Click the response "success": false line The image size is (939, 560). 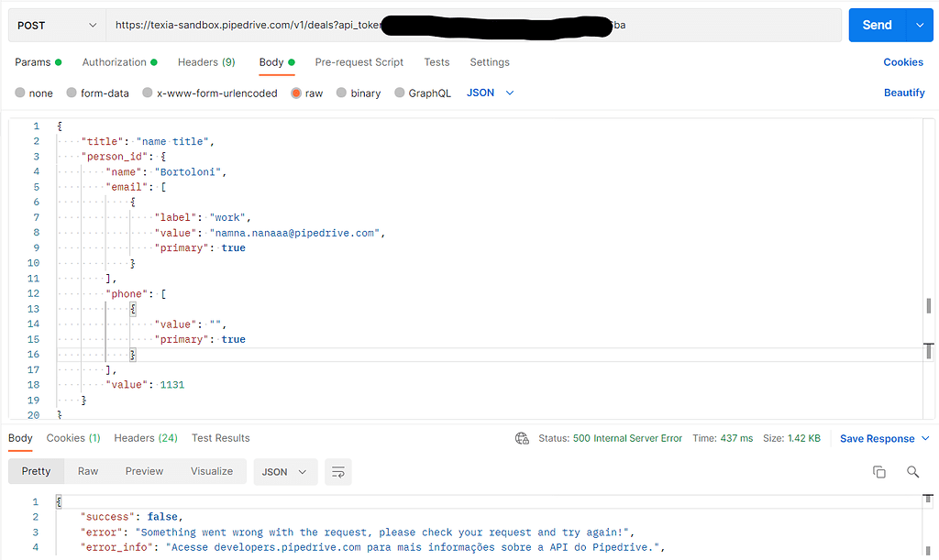132,517
